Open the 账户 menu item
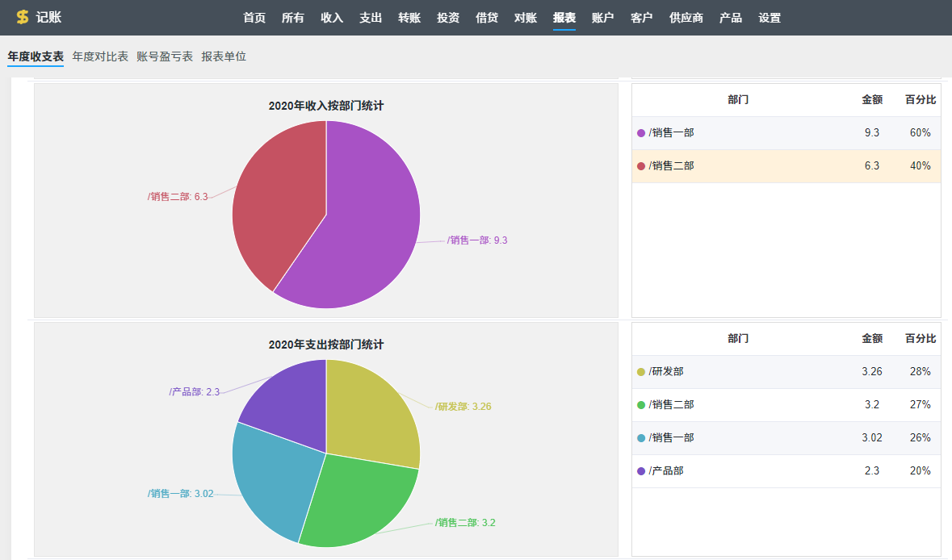Screen dimensions: 952x560 tap(603, 19)
